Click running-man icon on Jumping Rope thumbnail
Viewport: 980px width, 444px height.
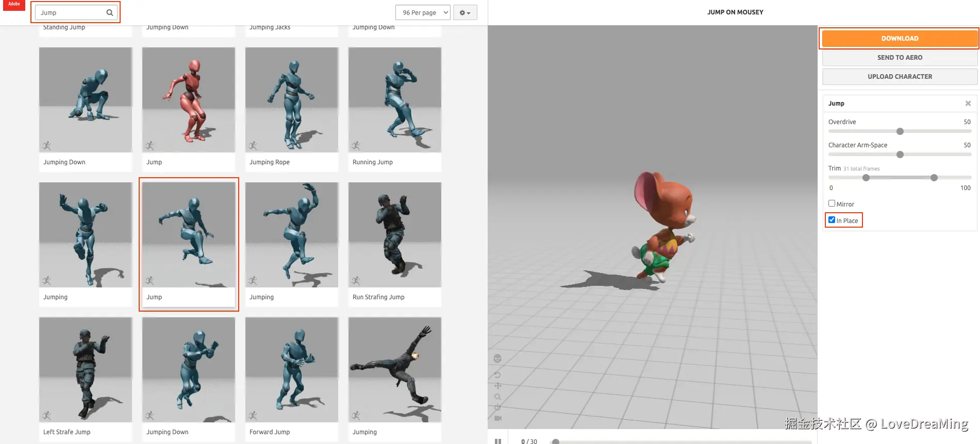(x=253, y=146)
